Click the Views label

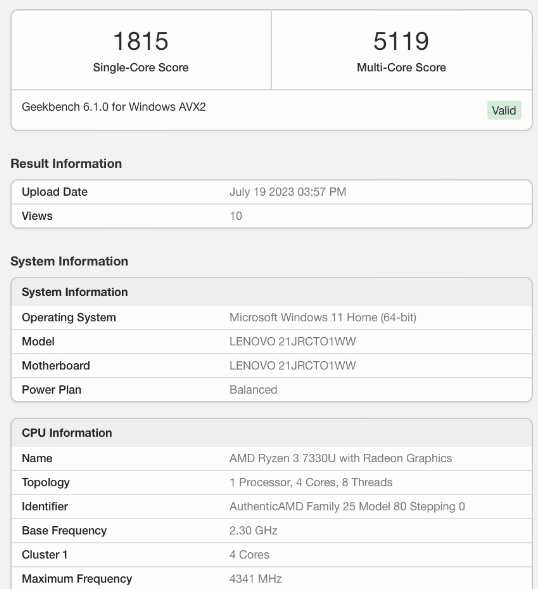click(x=37, y=216)
